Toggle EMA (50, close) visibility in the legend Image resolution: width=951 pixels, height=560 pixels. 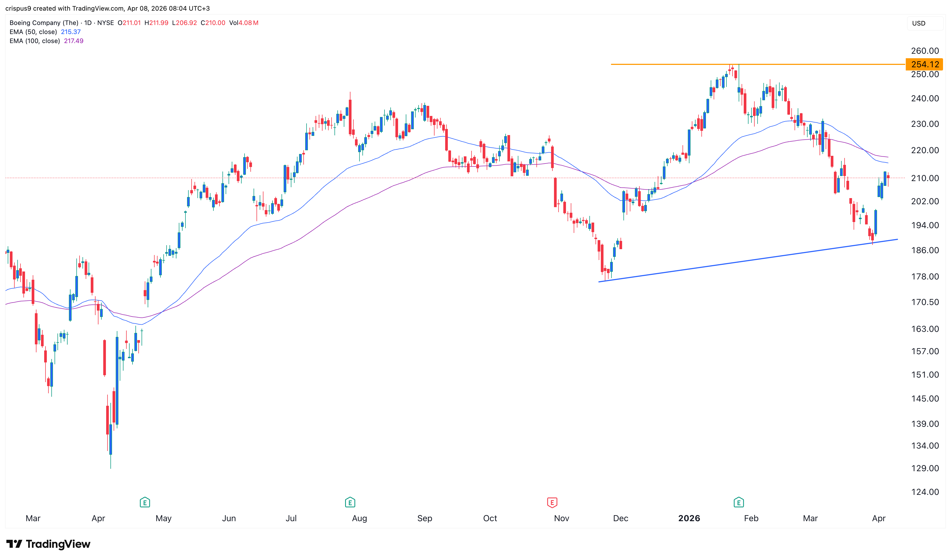click(x=34, y=32)
